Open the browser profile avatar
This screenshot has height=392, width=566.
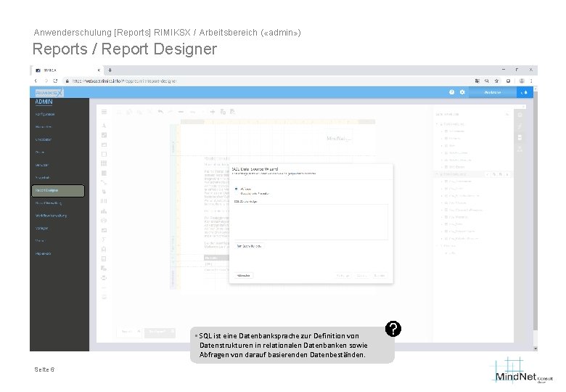522,81
